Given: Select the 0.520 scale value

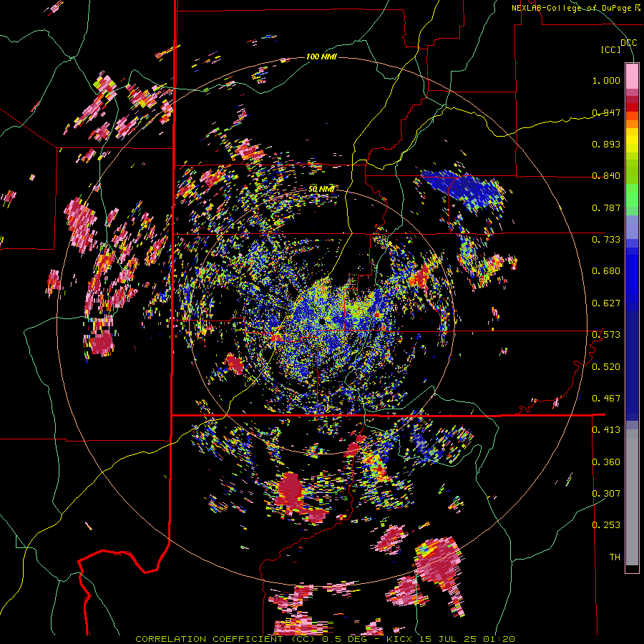Looking at the screenshot, I should coord(606,366).
